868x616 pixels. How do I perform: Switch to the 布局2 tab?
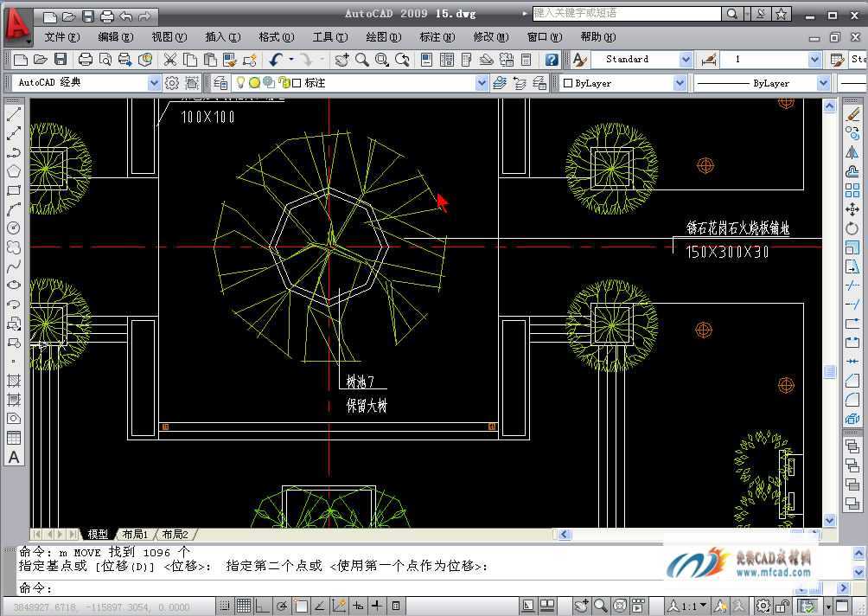pos(176,535)
